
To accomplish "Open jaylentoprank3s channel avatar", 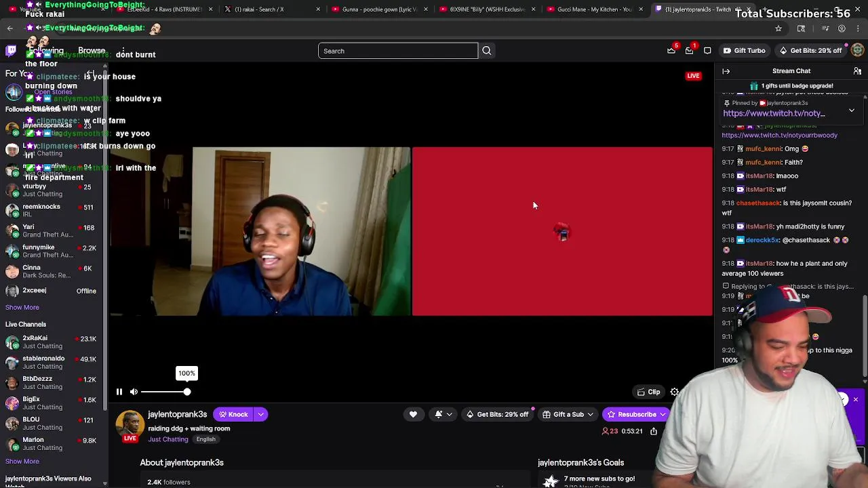I will tap(130, 425).
